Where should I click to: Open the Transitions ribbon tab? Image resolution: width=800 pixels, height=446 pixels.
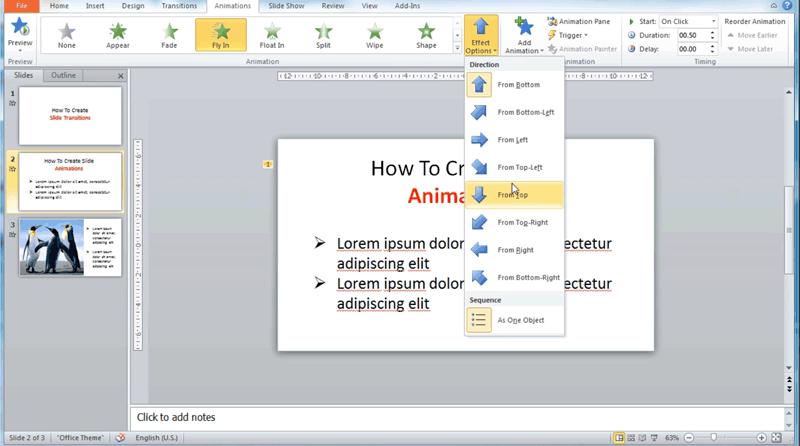point(179,6)
